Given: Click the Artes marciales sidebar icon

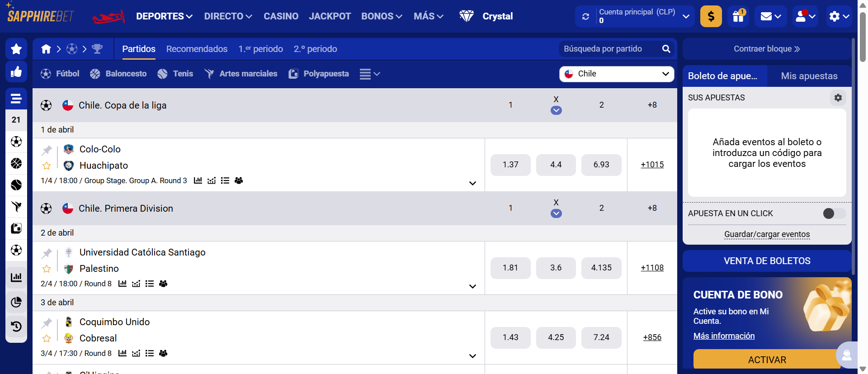Looking at the screenshot, I should (16, 207).
